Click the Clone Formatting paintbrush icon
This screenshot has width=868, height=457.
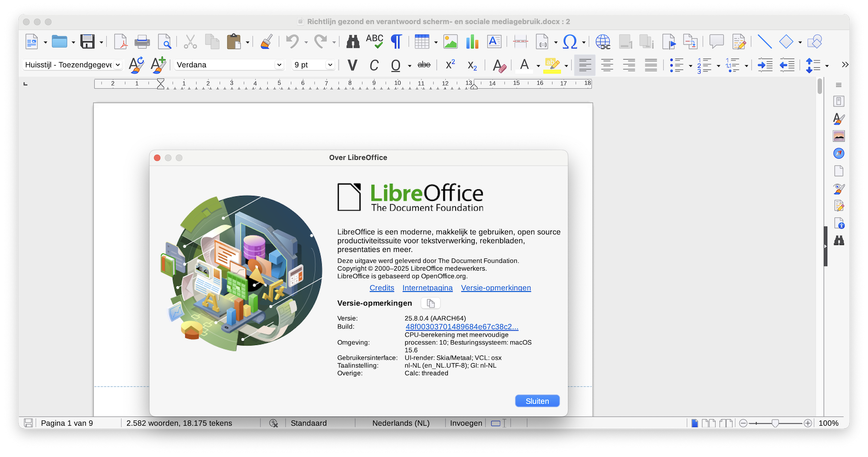point(266,42)
